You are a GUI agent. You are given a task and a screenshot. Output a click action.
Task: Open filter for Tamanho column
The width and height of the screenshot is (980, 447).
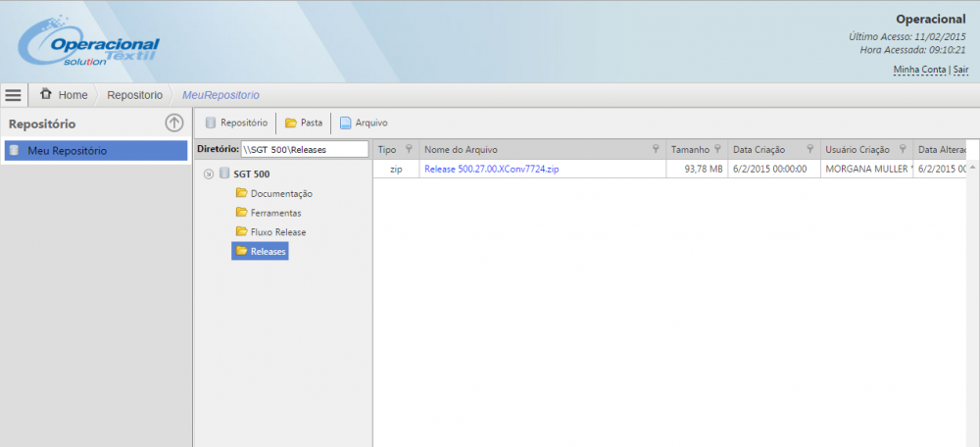717,150
